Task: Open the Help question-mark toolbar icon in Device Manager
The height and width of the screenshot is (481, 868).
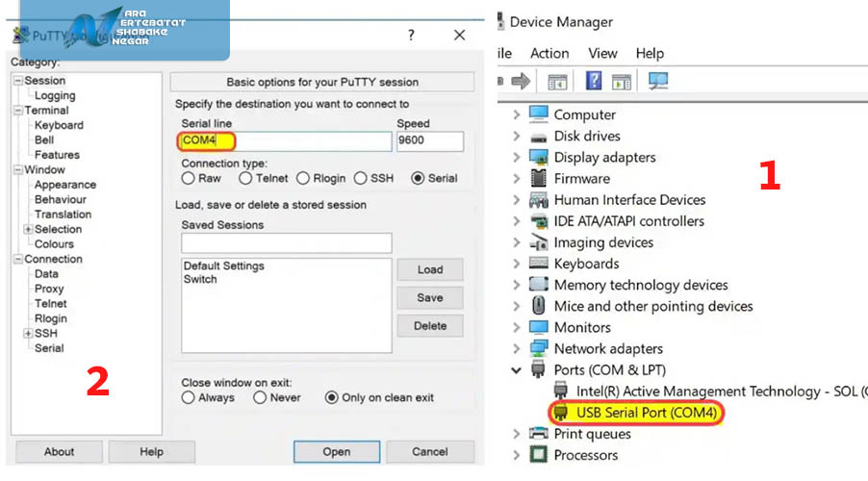Action: click(x=594, y=81)
